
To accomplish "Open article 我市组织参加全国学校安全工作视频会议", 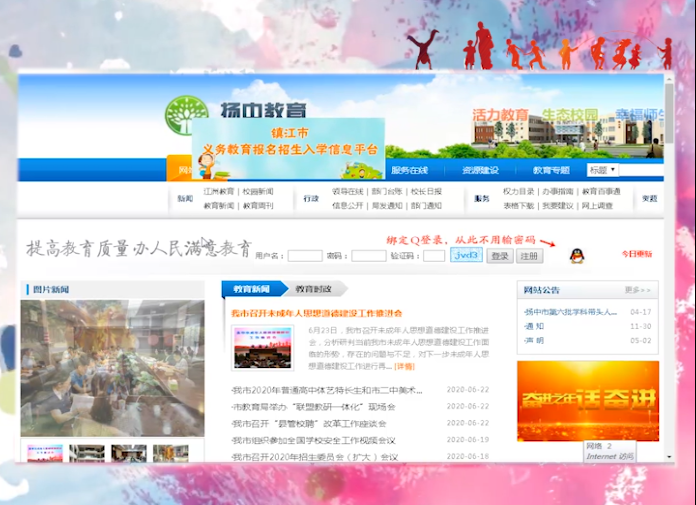I will tap(313, 440).
